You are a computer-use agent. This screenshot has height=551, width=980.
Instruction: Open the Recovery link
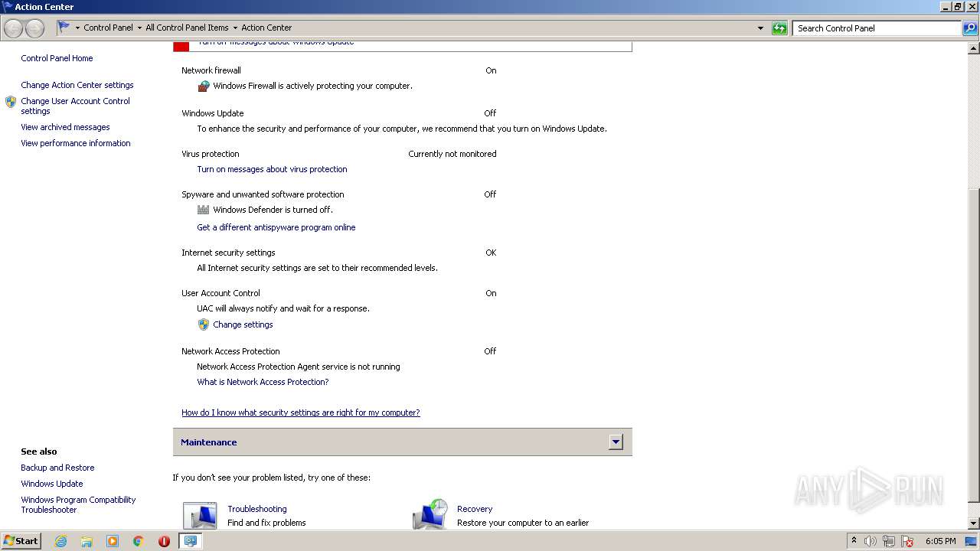475,509
